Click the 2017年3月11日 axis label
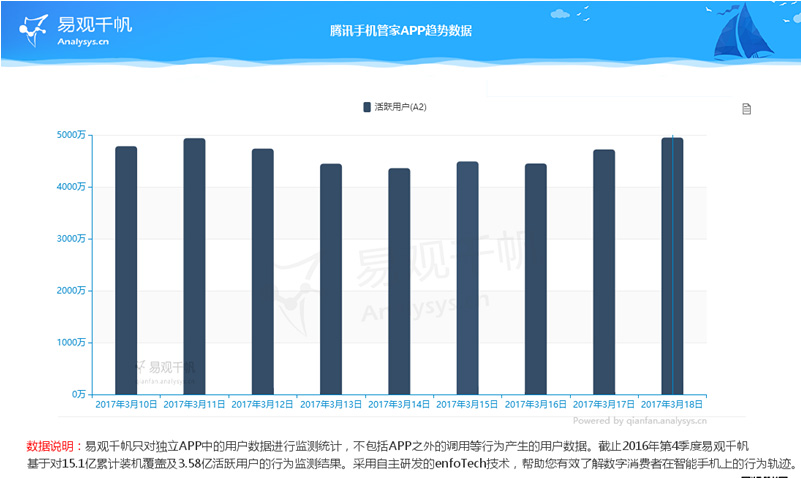 coord(194,404)
